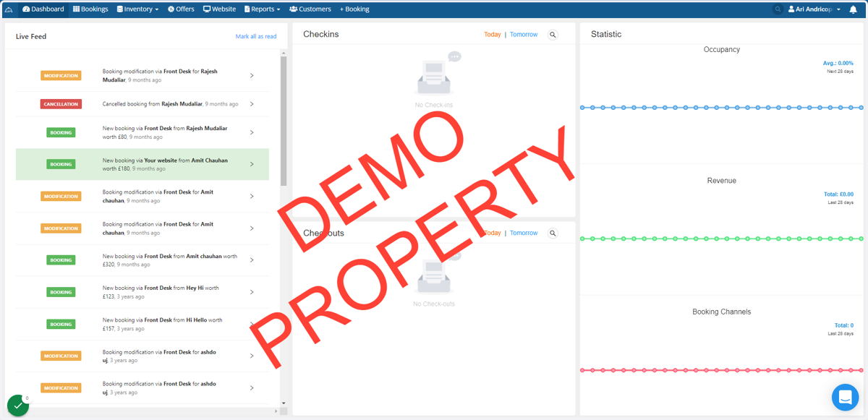Expand the Amit chauhan £320 booking arrow
The image size is (868, 420).
[252, 260]
